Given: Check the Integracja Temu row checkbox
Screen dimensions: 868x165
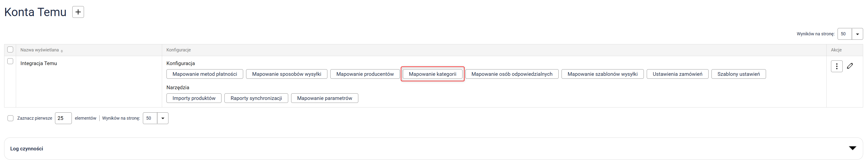Looking at the screenshot, I should pos(10,61).
